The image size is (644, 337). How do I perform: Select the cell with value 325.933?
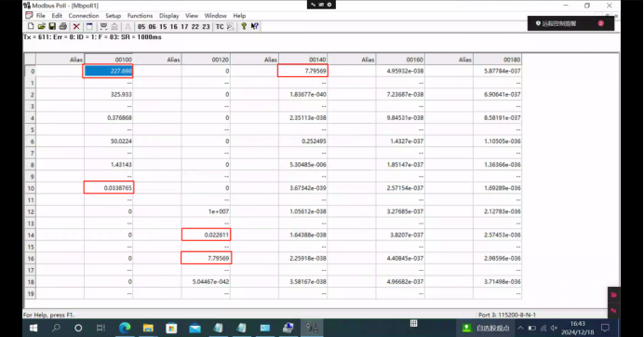coord(109,95)
